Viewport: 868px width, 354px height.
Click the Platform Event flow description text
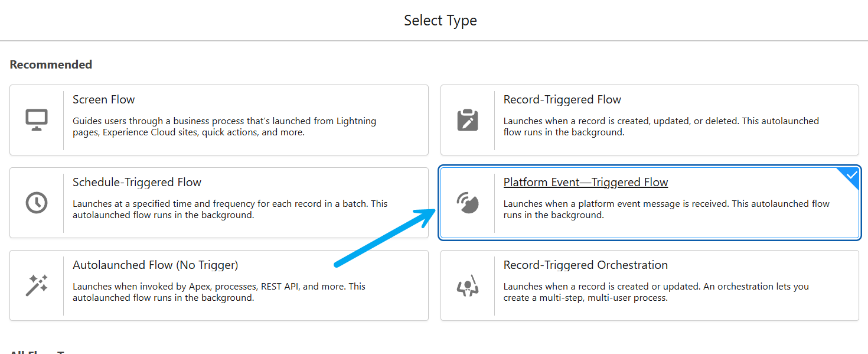click(667, 209)
